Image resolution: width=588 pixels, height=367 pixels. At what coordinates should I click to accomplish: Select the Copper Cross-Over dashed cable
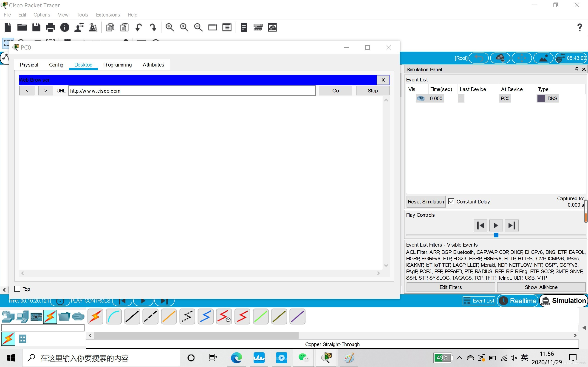[x=150, y=317]
